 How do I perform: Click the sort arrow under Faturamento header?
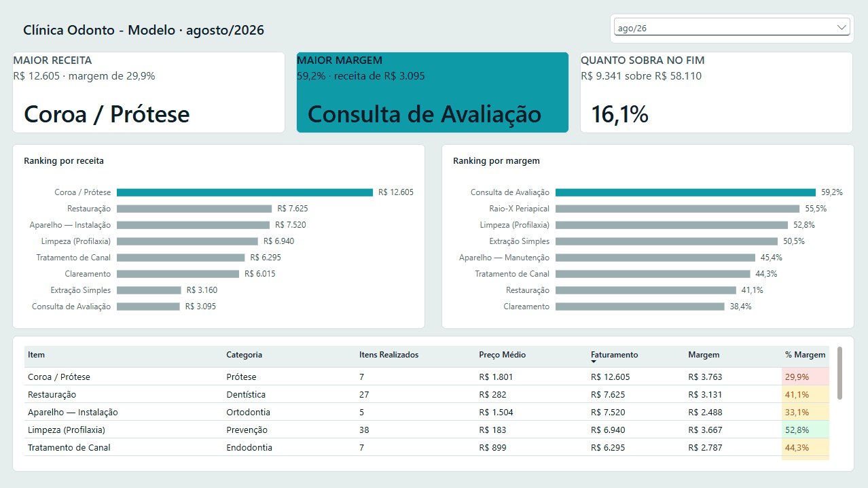[594, 362]
